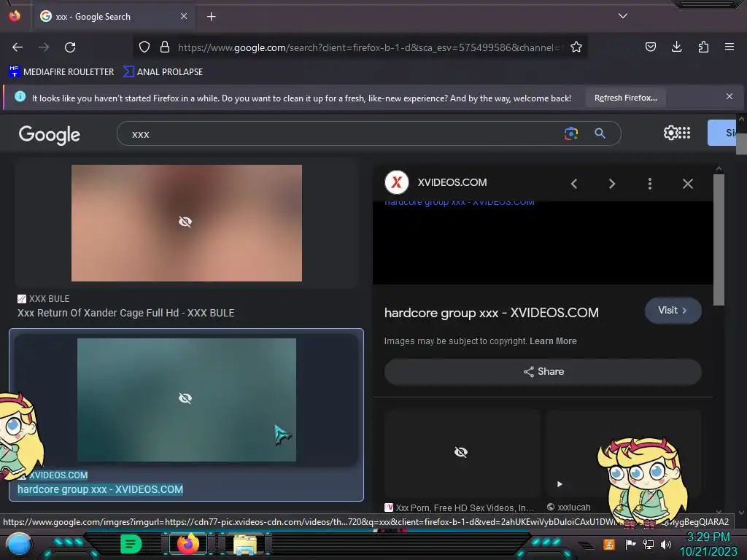This screenshot has width=747, height=560.
Task: Open the network tray icon
Action: click(x=649, y=544)
